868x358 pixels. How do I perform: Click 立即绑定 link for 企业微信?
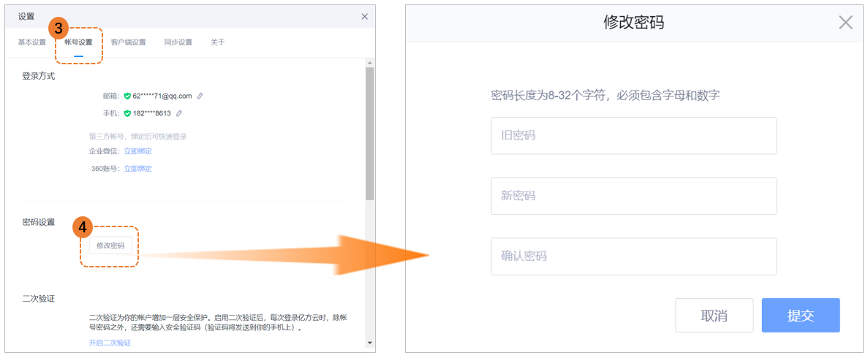click(x=137, y=151)
